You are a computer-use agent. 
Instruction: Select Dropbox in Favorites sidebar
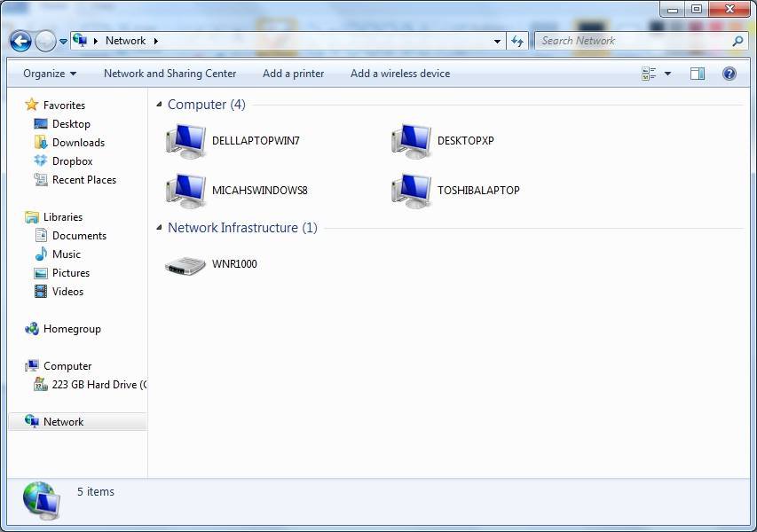[72, 161]
